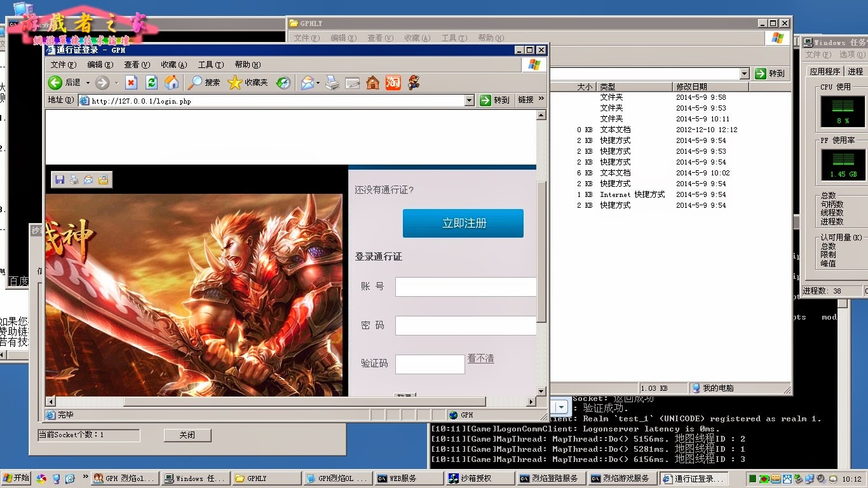
Task: Print the page with printer icon
Action: coord(332,83)
